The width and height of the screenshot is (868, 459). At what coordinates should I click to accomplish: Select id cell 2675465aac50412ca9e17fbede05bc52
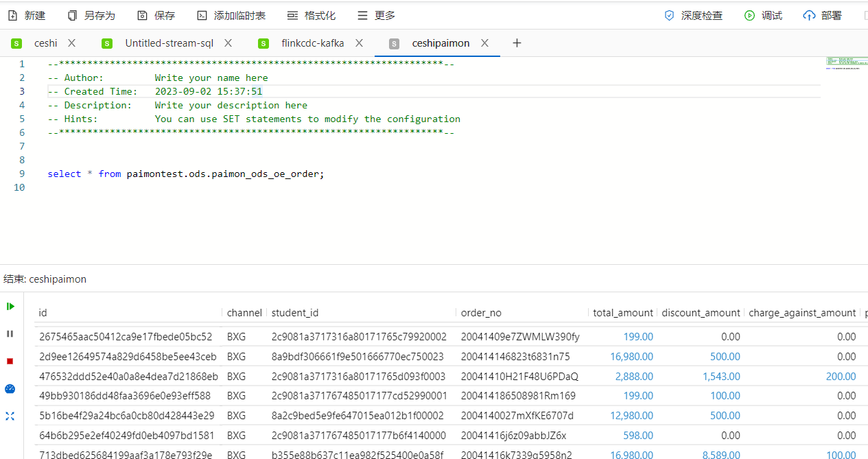126,337
